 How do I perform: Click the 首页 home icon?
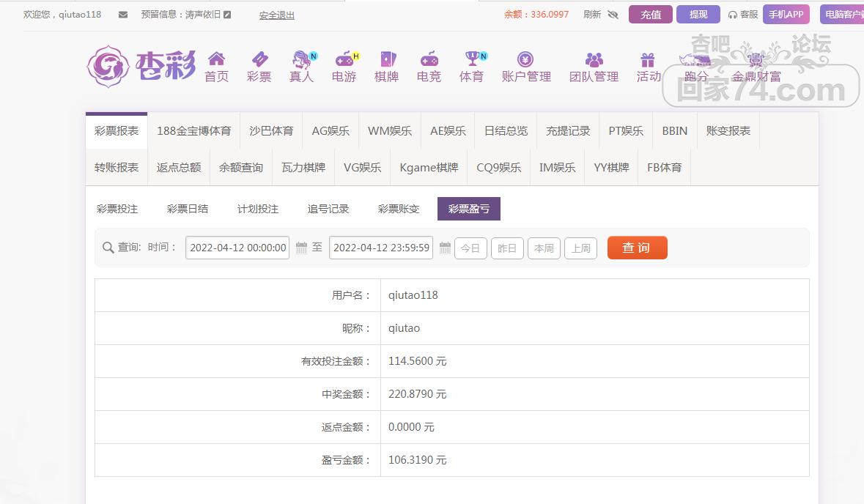216,59
